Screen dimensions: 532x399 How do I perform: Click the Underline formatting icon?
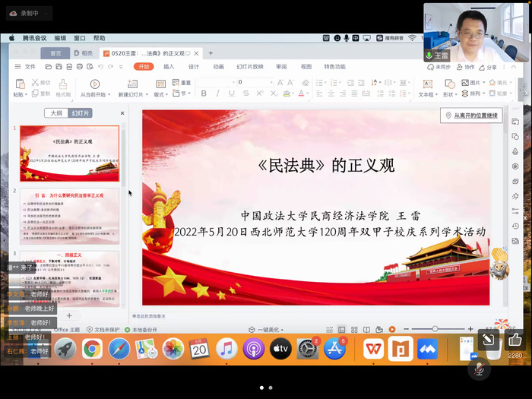[x=231, y=93]
